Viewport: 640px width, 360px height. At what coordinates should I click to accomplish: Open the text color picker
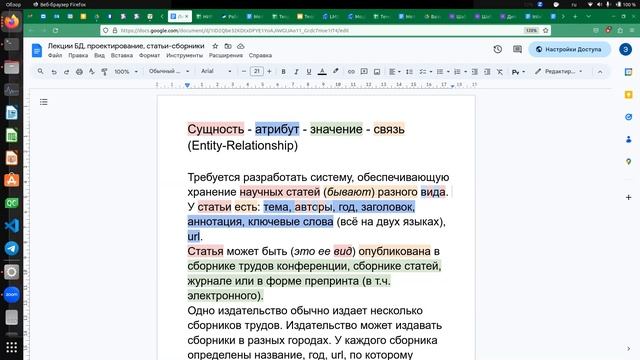point(322,71)
